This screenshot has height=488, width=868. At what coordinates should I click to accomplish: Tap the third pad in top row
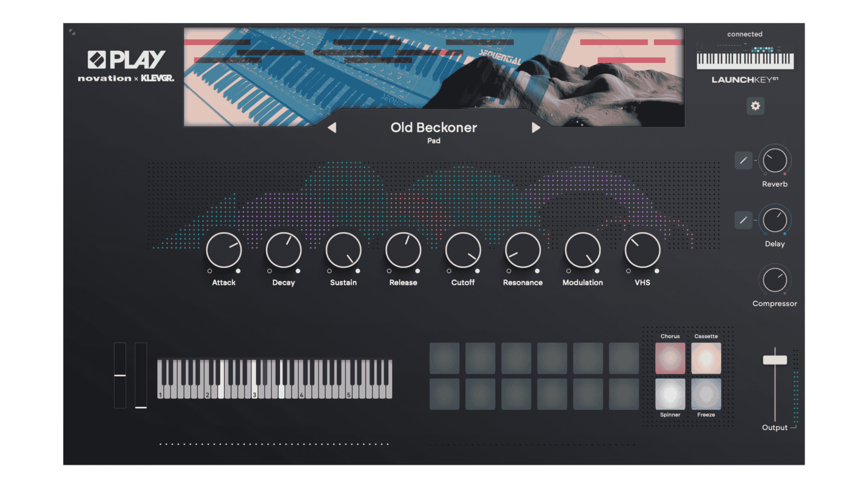(x=516, y=358)
